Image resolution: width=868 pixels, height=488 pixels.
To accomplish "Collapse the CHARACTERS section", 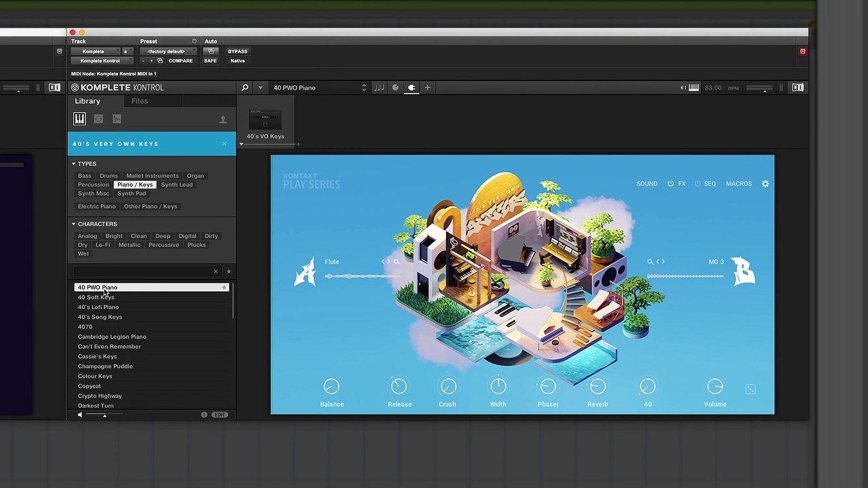I will click(x=73, y=224).
